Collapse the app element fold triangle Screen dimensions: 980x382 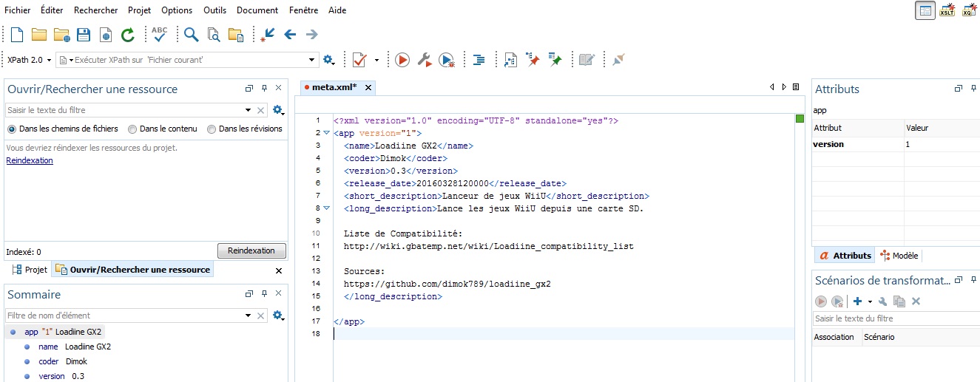click(326, 133)
